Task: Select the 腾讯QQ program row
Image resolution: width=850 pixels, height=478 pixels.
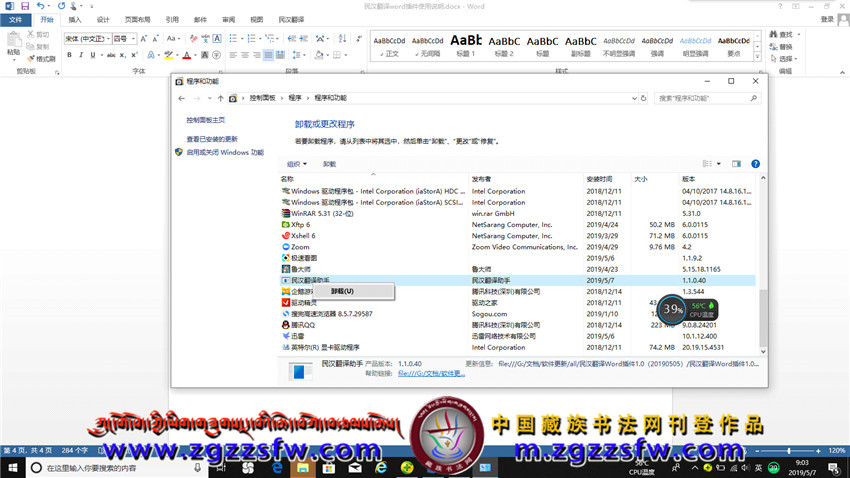Action: click(x=517, y=325)
